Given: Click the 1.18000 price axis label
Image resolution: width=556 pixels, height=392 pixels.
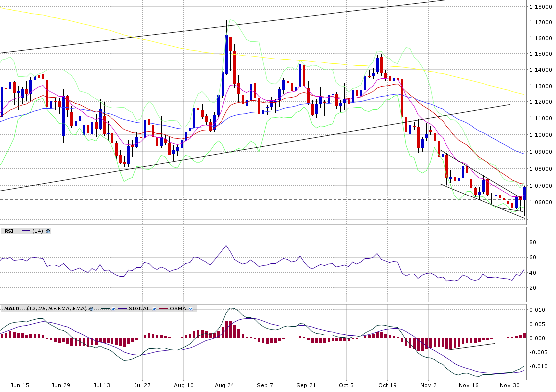Looking at the screenshot, I should (540, 7).
